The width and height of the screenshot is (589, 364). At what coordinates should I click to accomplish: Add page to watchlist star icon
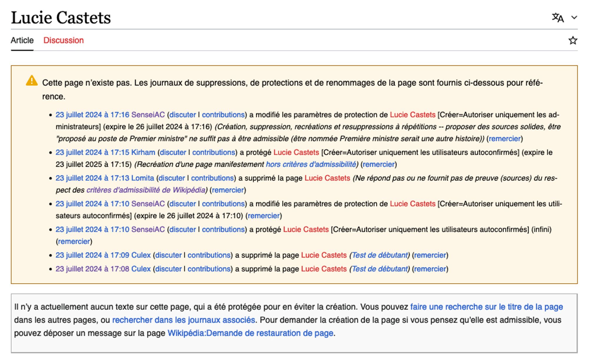(x=573, y=40)
